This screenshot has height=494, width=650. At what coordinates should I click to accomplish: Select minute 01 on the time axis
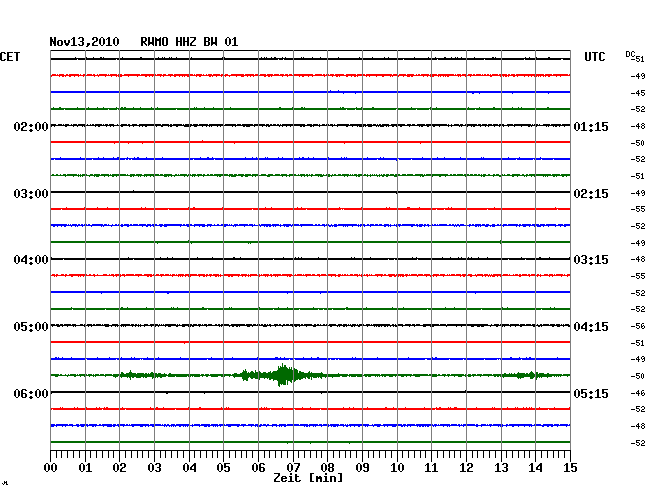[x=85, y=467]
